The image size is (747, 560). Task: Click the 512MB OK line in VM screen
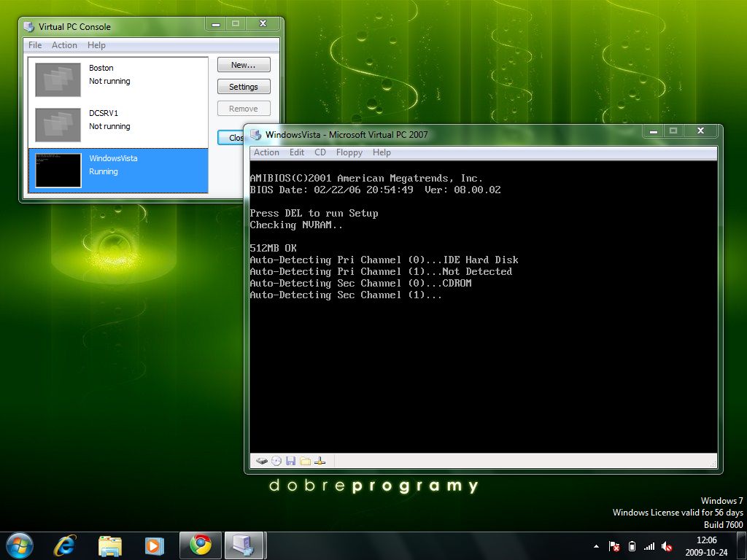(x=273, y=248)
